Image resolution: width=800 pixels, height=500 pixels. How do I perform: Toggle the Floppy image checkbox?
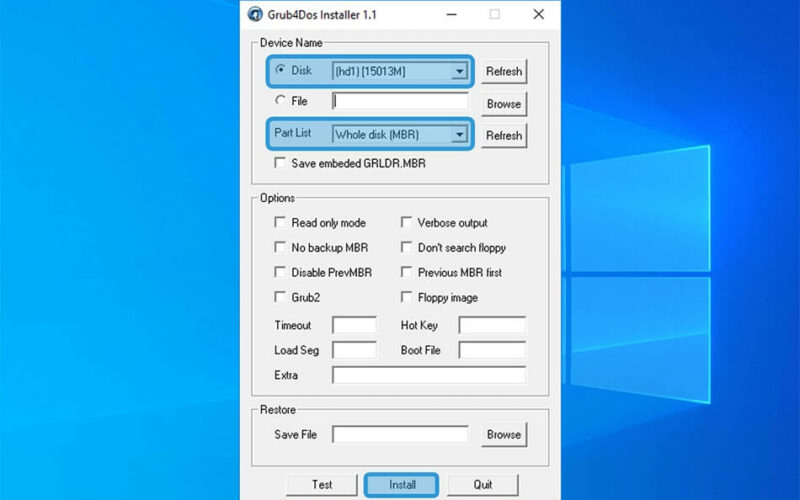pos(407,296)
